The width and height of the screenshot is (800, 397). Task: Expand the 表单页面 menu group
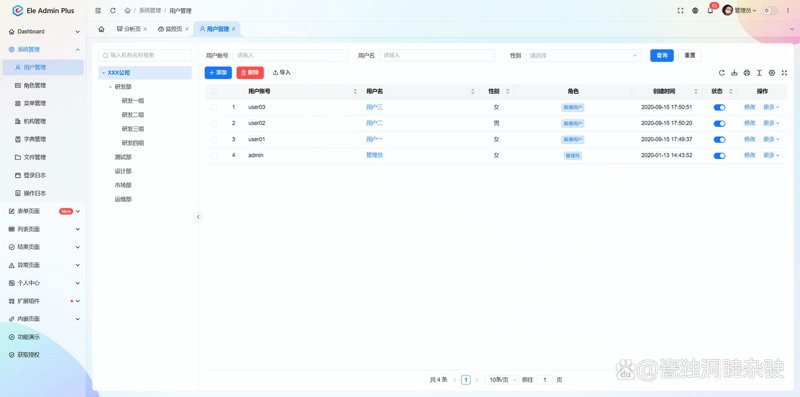coord(43,211)
